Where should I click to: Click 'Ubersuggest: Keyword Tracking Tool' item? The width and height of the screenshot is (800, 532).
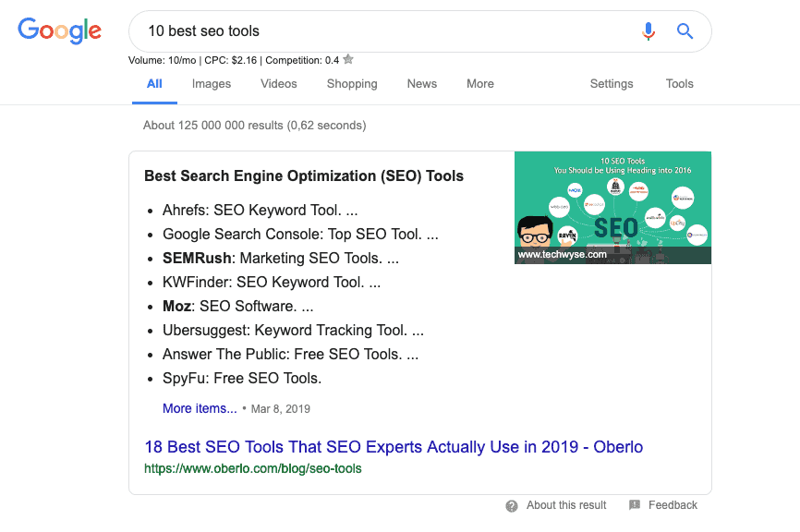click(293, 330)
